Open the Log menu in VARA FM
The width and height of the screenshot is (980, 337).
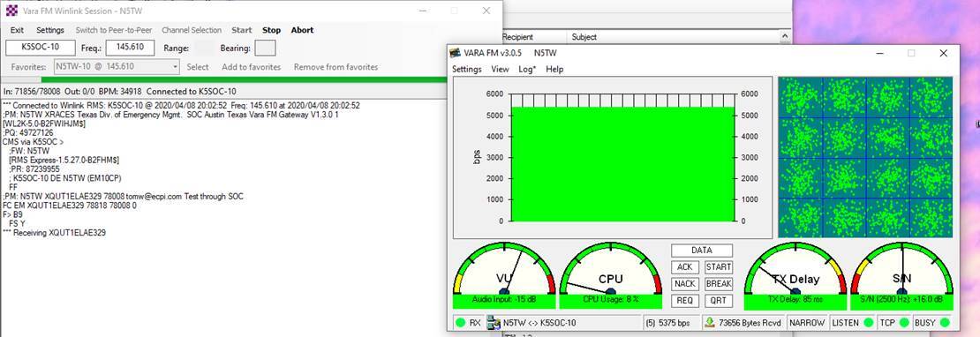[527, 70]
